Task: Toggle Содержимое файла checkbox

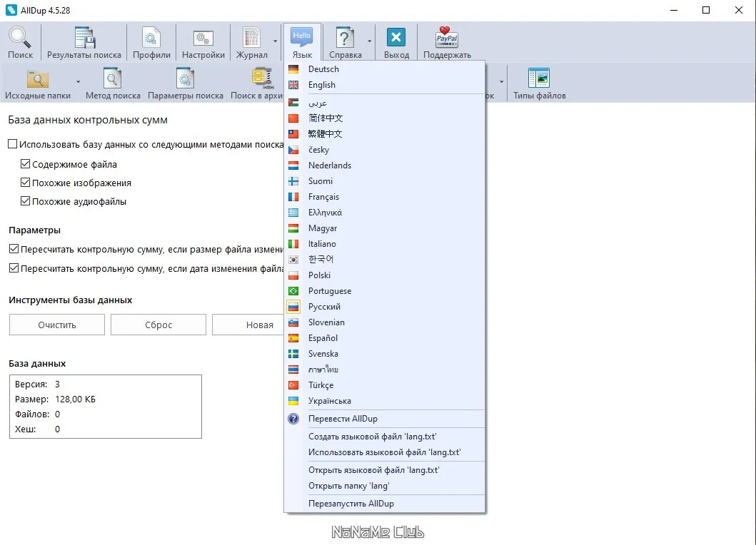Action: pos(26,164)
